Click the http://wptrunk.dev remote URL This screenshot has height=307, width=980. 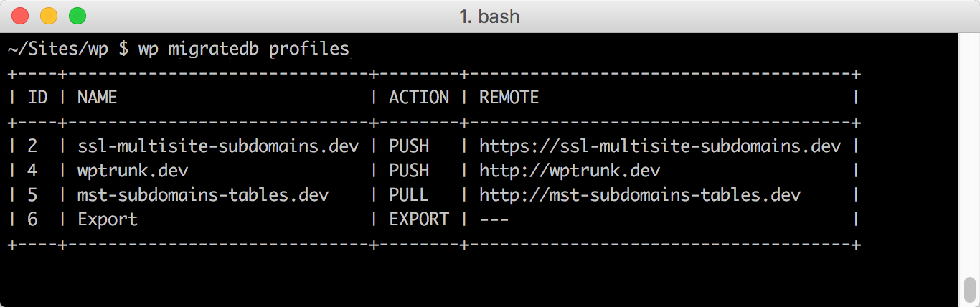pos(570,171)
